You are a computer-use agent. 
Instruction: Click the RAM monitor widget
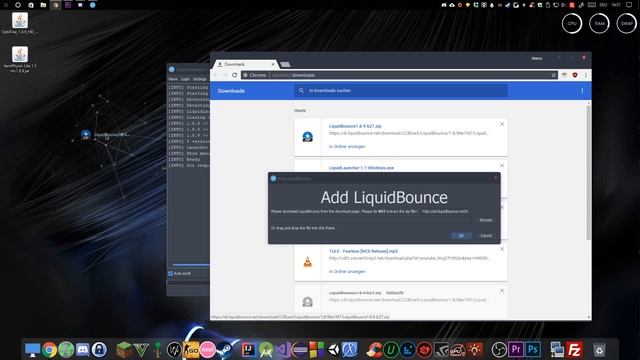[599, 23]
